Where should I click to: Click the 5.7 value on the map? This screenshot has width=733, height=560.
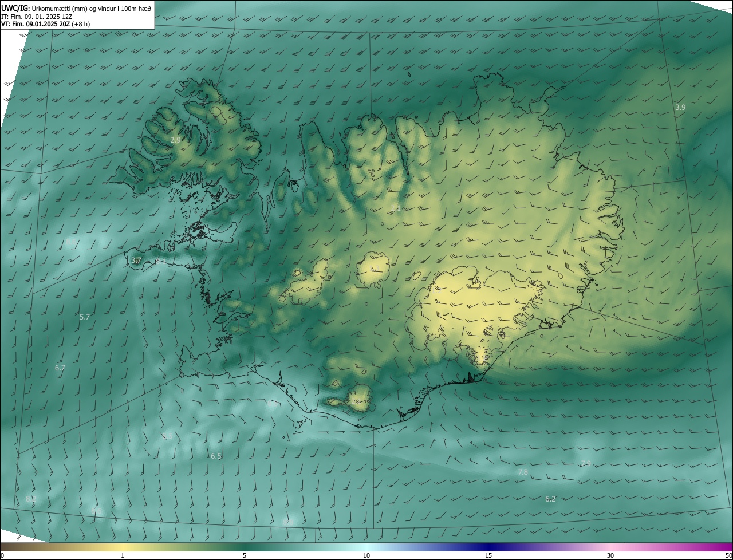click(85, 317)
